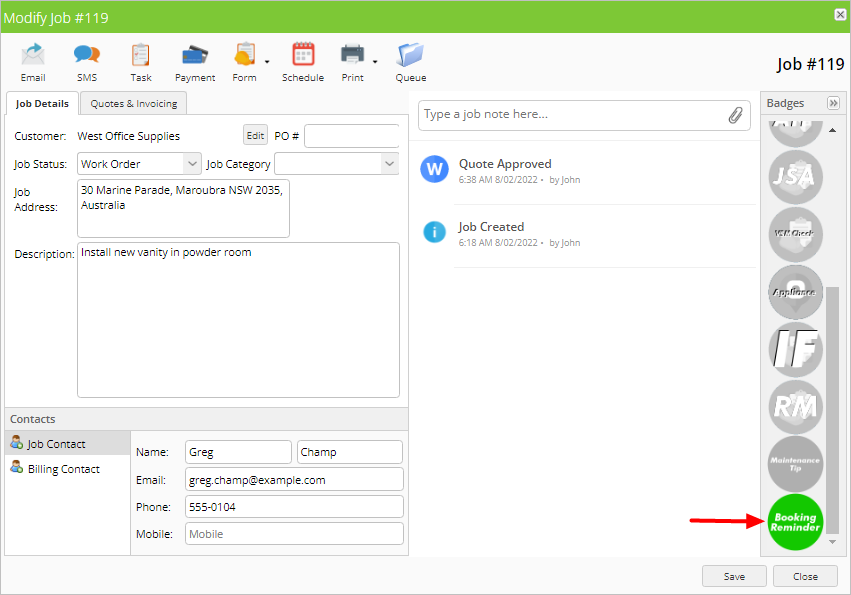The image size is (851, 595).
Task: Toggle the Appliance badge
Action: click(x=796, y=292)
